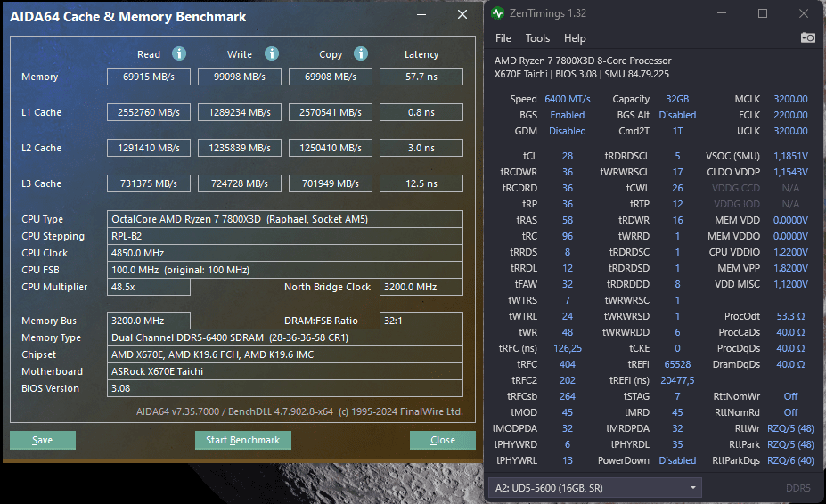Click the L1 Cache latency 0.8 ns
Screen dimensions: 826x504
click(421, 112)
